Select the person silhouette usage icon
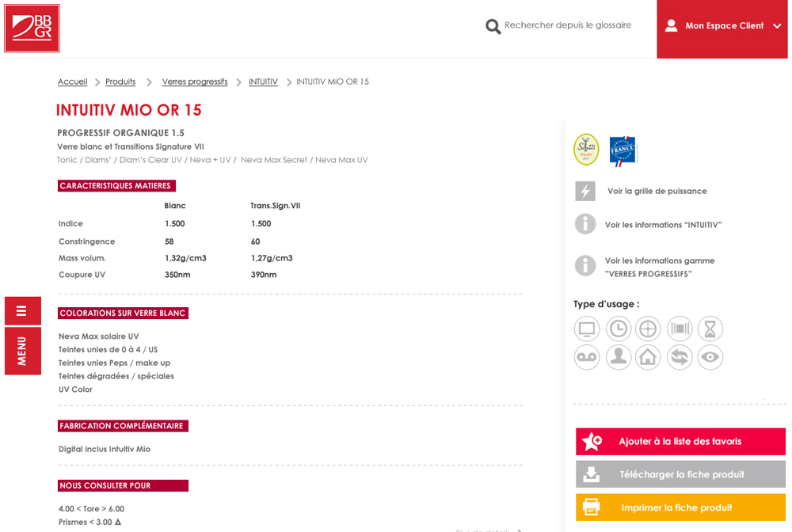 619,357
